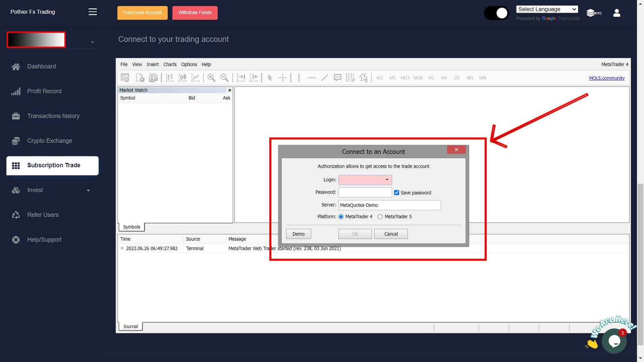Screen dimensions: 644x362
Task: Click the zoom out magnifier icon
Action: coord(225,78)
